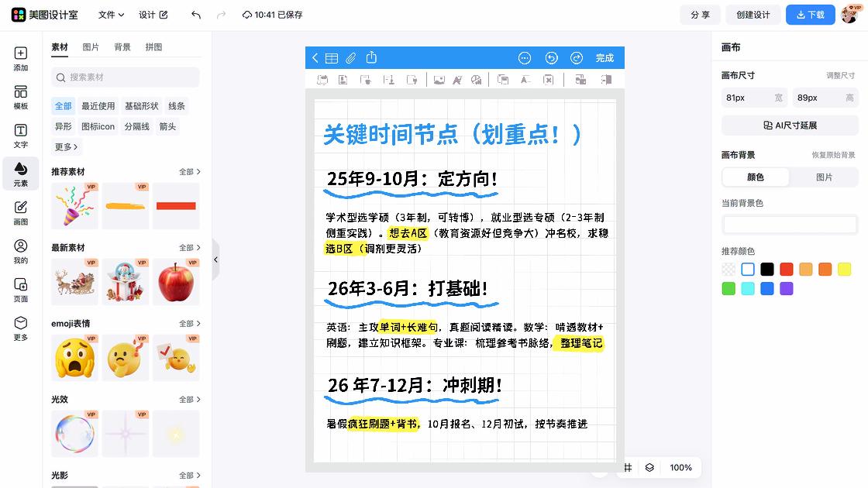The height and width of the screenshot is (488, 868).
Task: Click the three-dots circle icon in canvas bar
Action: [524, 58]
